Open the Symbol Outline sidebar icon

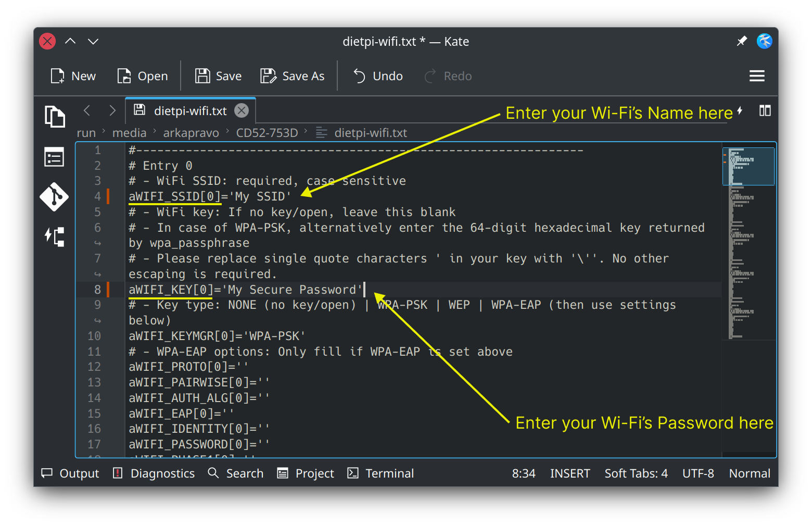pyautogui.click(x=55, y=157)
